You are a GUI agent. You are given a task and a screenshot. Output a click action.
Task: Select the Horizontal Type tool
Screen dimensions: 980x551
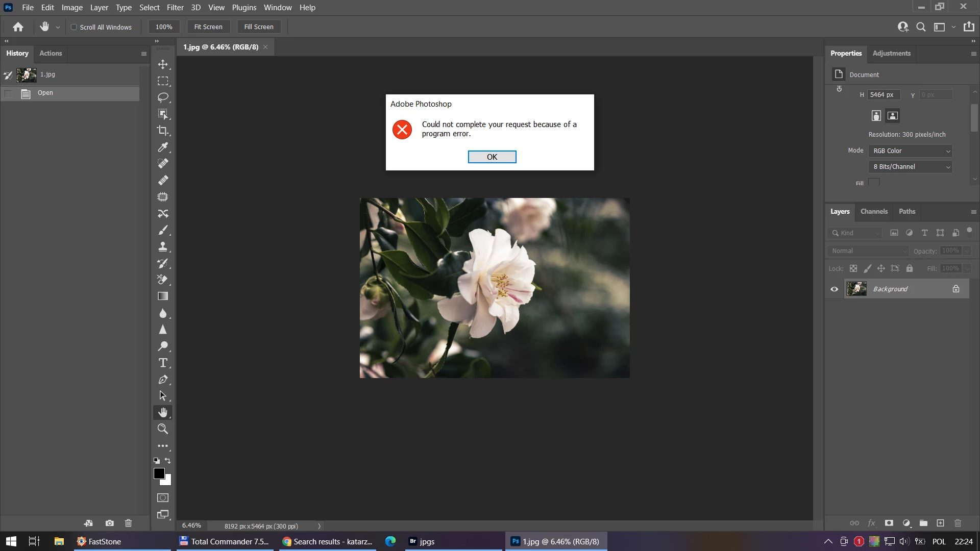tap(163, 363)
